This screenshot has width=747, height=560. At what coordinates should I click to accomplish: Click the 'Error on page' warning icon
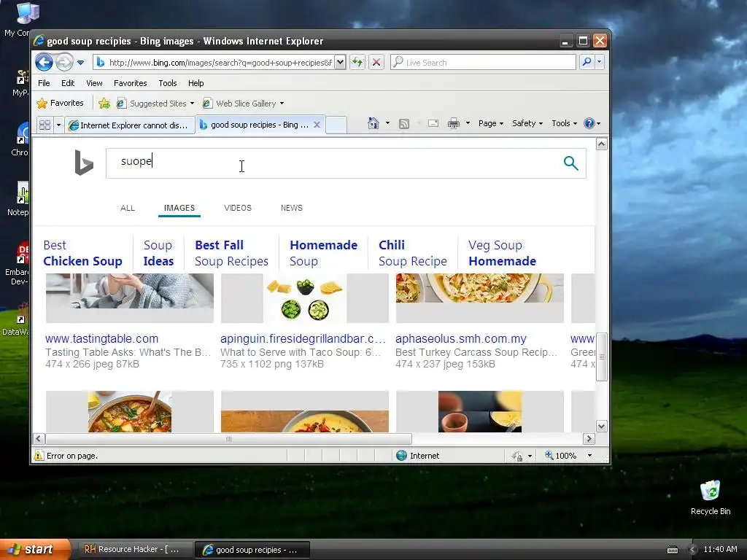click(39, 456)
